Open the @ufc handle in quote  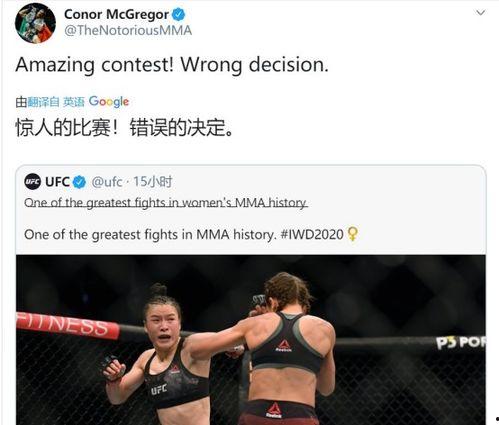(107, 182)
